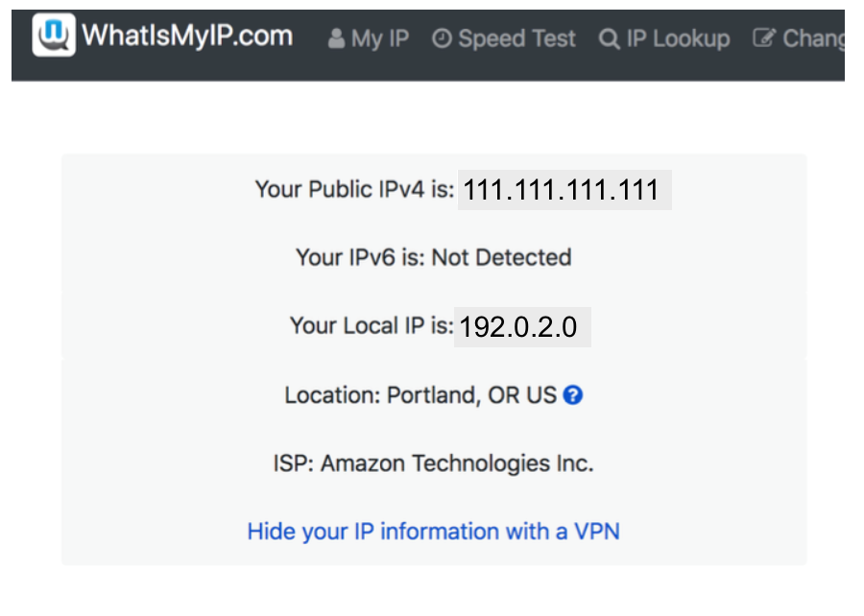Open the partially visible Change menu item
864x616 pixels.
(x=799, y=38)
